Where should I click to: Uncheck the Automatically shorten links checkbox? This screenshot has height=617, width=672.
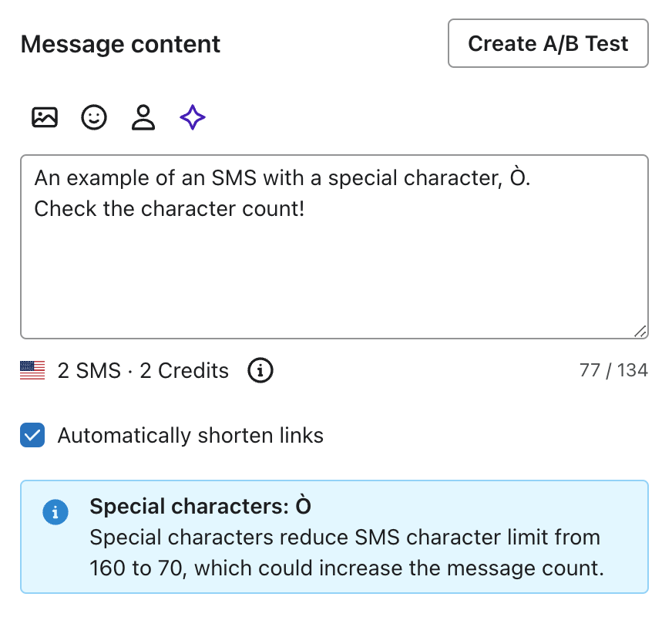(x=33, y=436)
